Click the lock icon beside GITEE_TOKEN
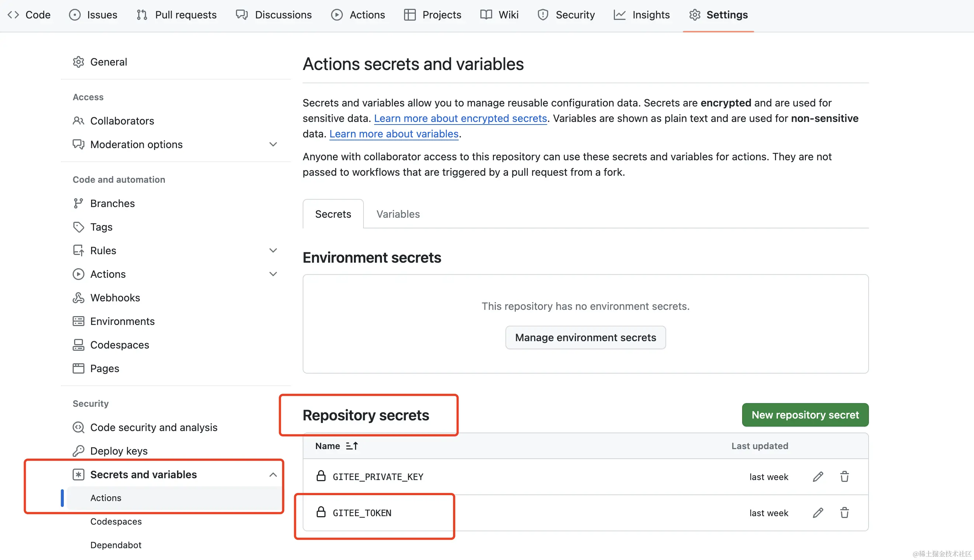 pyautogui.click(x=321, y=512)
